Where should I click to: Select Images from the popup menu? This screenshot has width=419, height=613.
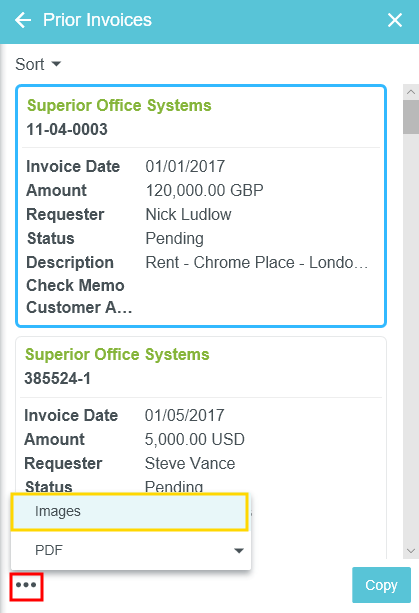click(130, 511)
